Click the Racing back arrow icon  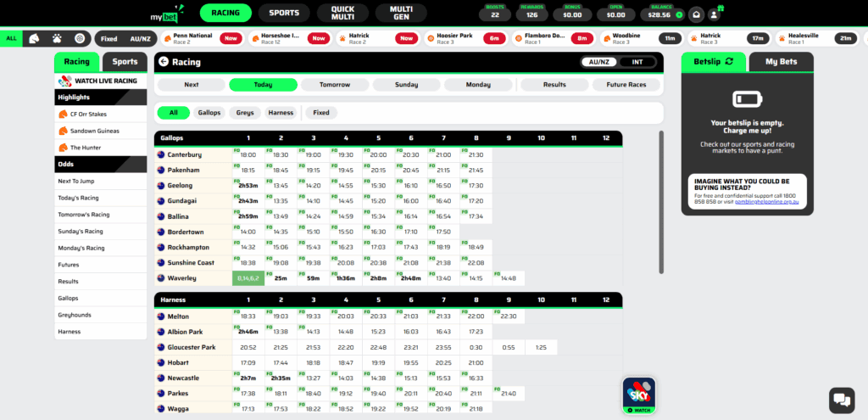point(164,62)
